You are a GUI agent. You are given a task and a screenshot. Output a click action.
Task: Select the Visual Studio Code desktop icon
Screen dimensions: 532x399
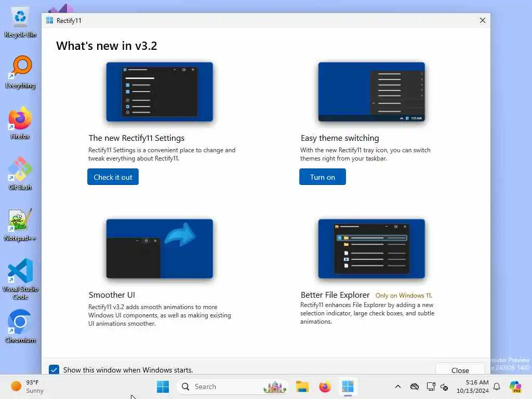(20, 279)
